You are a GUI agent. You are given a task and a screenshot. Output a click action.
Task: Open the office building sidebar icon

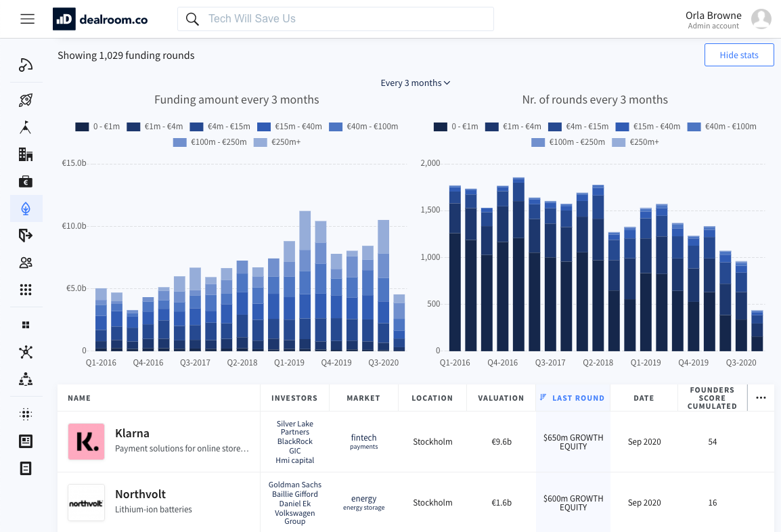coord(26,154)
